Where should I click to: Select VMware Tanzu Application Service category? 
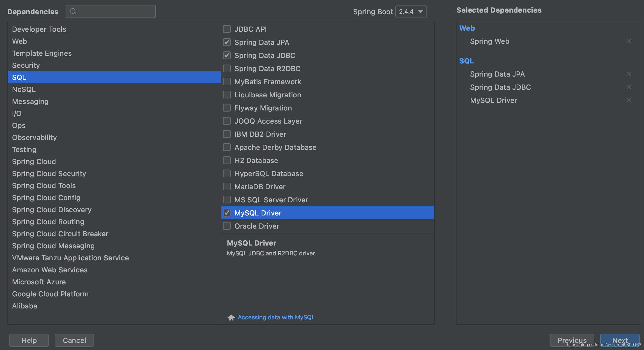114,258
